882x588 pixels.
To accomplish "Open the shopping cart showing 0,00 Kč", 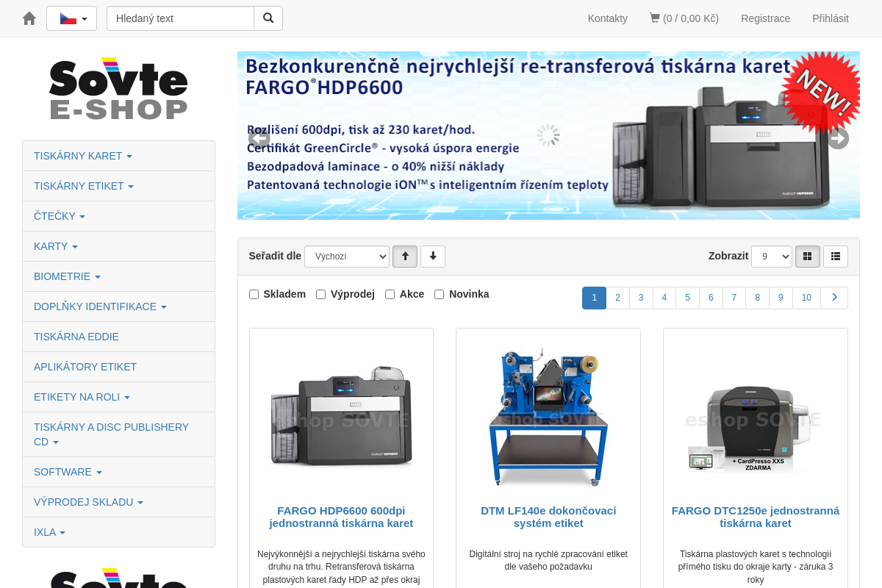I will pos(684,18).
